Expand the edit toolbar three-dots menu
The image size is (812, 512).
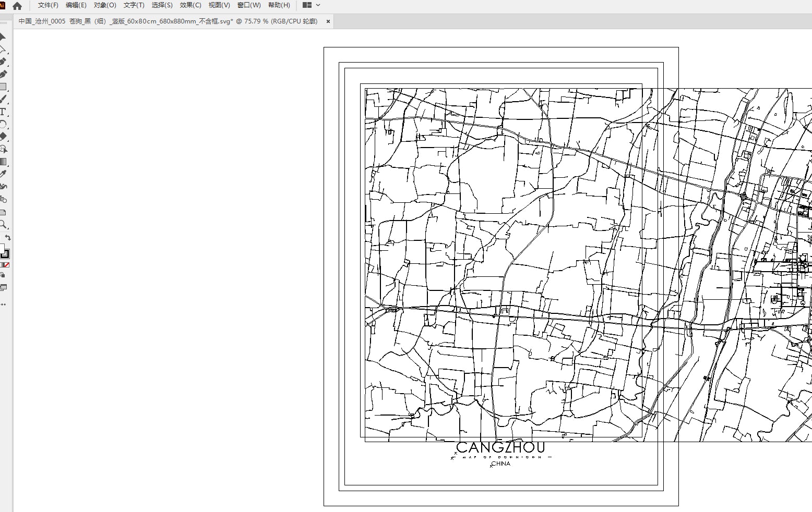click(x=3, y=304)
